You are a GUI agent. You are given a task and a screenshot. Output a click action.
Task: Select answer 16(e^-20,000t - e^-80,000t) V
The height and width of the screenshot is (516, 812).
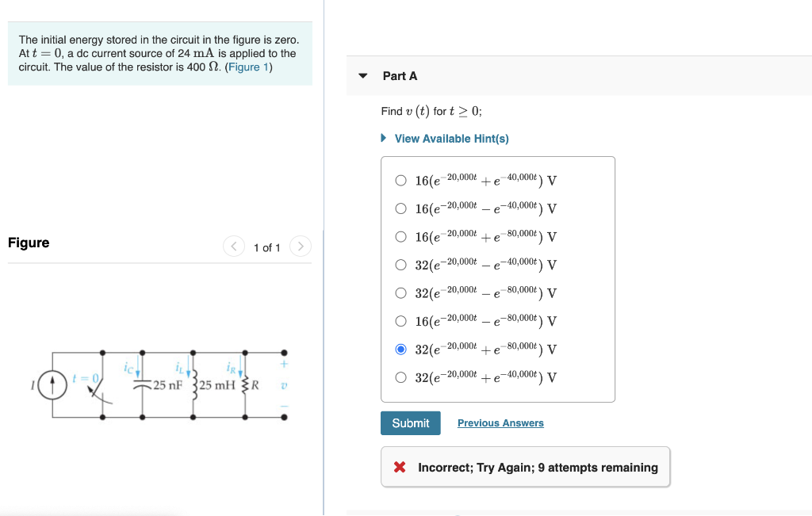click(x=401, y=321)
